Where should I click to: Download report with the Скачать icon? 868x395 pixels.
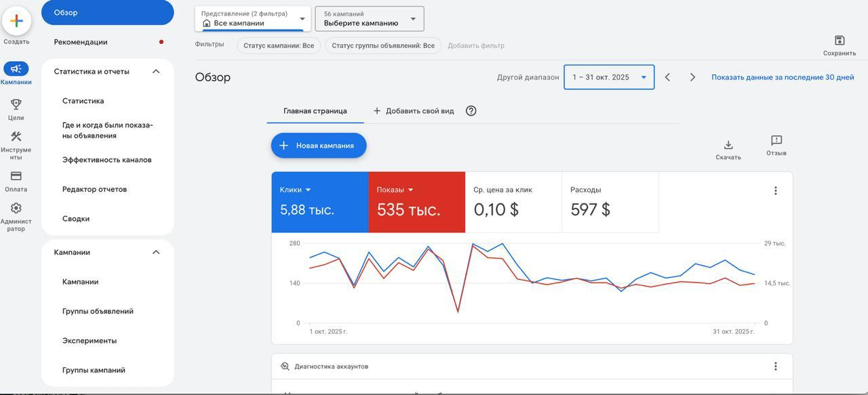(x=728, y=145)
